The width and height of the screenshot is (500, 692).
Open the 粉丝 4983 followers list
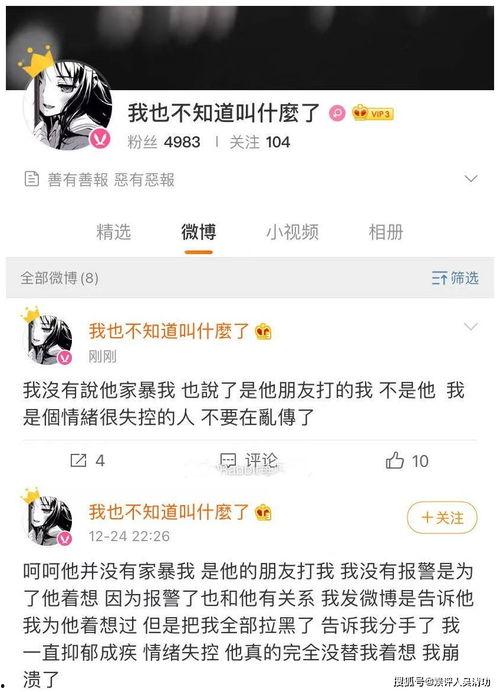click(x=164, y=142)
